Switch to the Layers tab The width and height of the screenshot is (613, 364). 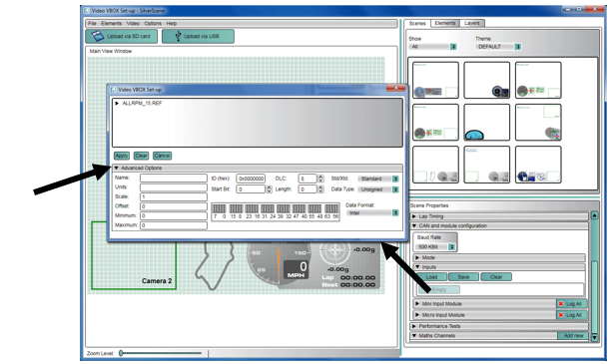[472, 23]
